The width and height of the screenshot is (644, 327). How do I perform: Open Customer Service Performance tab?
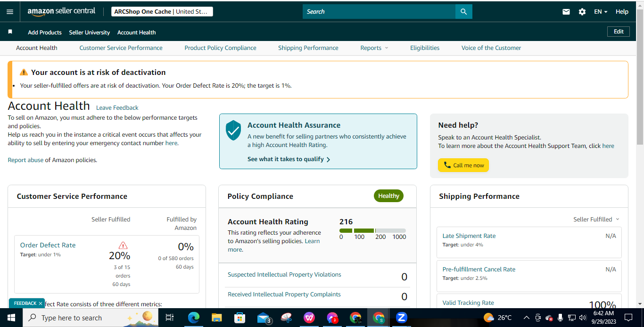(x=121, y=48)
